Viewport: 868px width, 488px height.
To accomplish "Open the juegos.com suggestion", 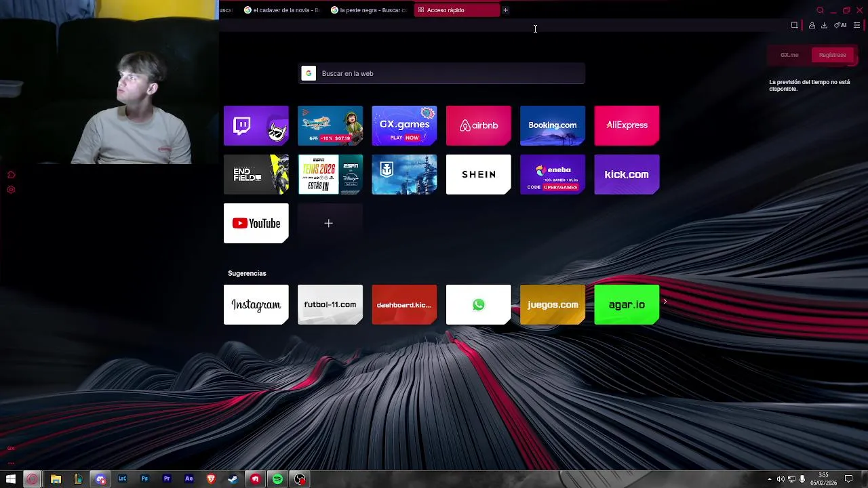I will (552, 304).
